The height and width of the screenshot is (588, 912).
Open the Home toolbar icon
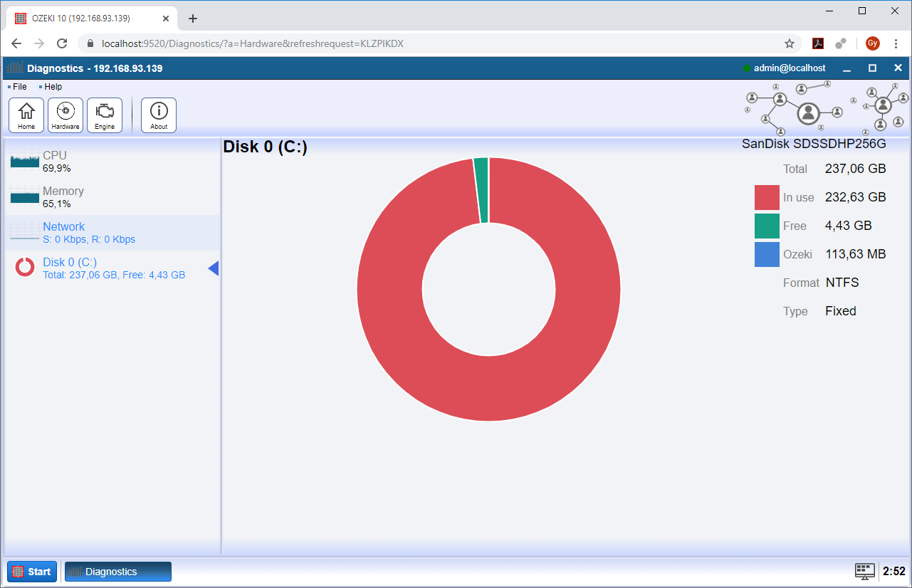pos(26,115)
